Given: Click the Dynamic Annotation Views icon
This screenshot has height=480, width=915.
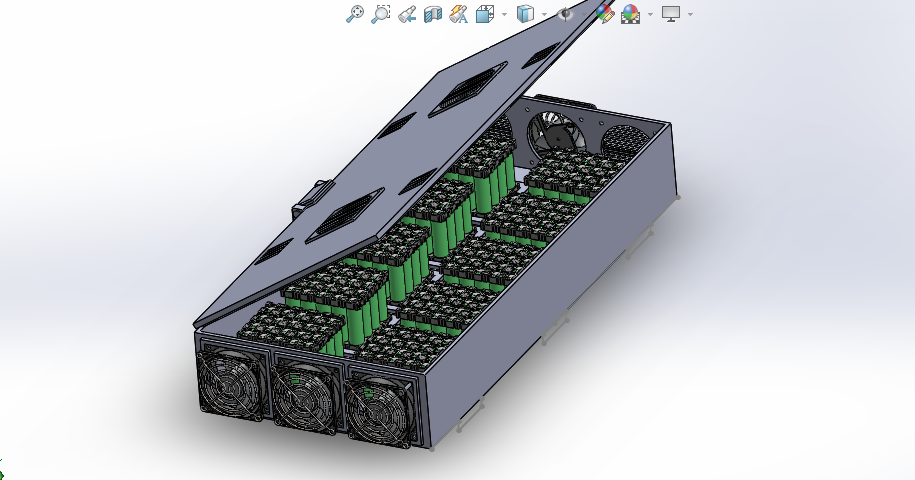Looking at the screenshot, I should pyautogui.click(x=459, y=14).
